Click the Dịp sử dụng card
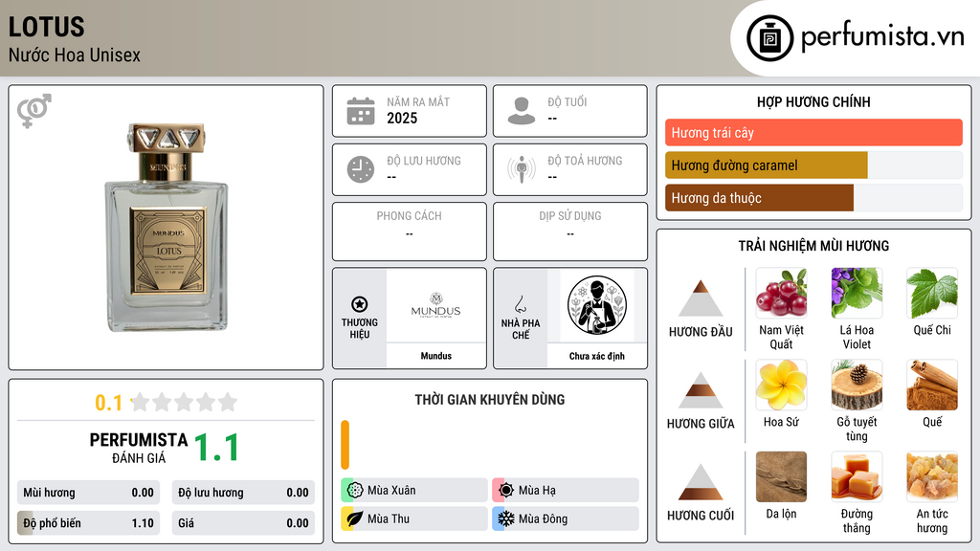980x551 pixels. tap(570, 231)
